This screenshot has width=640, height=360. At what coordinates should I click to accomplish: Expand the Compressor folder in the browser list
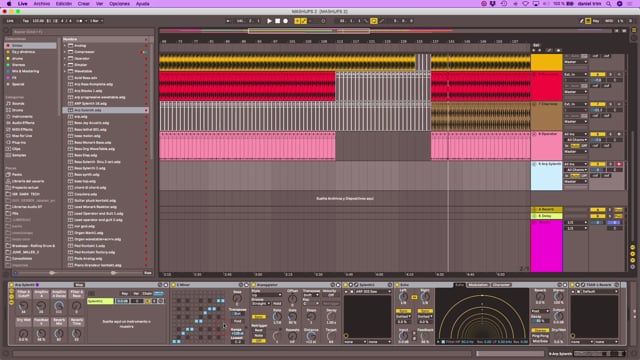pyautogui.click(x=64, y=52)
